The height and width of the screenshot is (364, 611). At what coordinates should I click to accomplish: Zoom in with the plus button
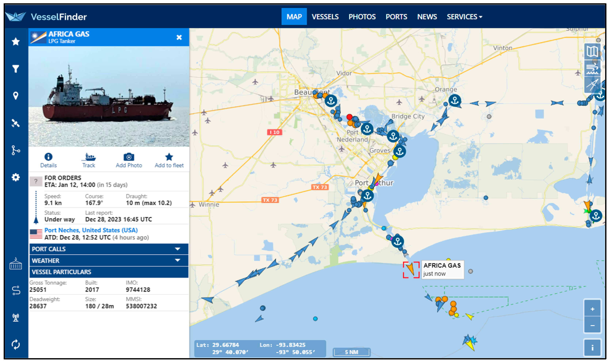point(592,309)
